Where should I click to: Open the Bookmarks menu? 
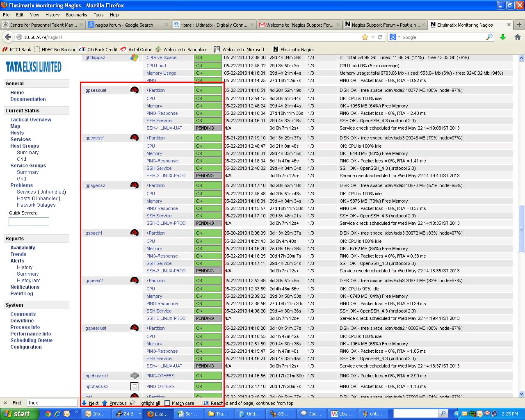(x=76, y=15)
